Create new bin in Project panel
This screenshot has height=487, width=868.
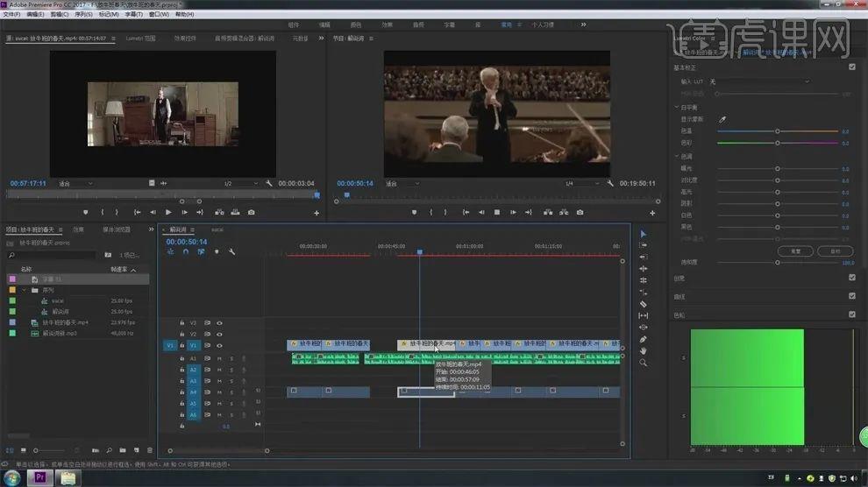click(x=123, y=450)
